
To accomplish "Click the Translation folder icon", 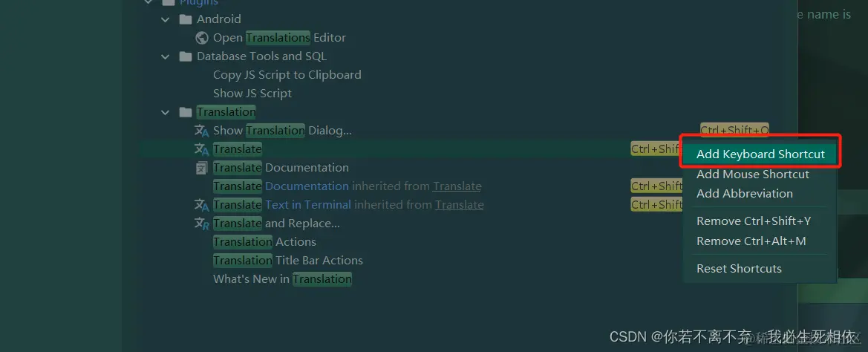I will click(186, 112).
